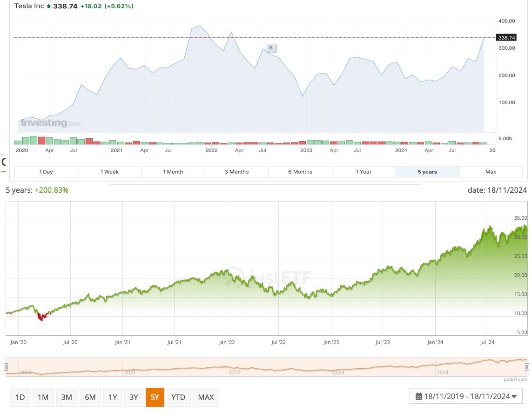
Task: Pick the 1Y period button
Action: [113, 397]
